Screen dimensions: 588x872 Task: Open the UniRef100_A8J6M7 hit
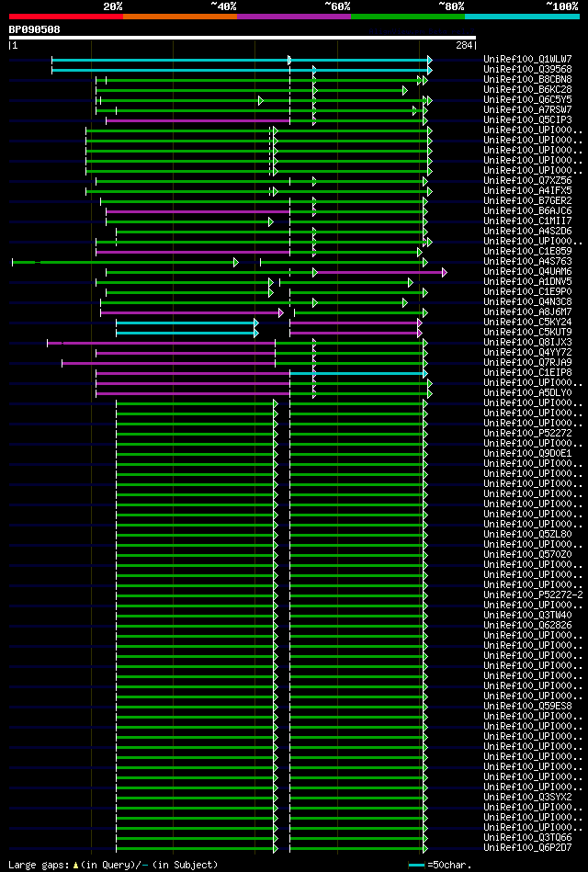tap(527, 312)
